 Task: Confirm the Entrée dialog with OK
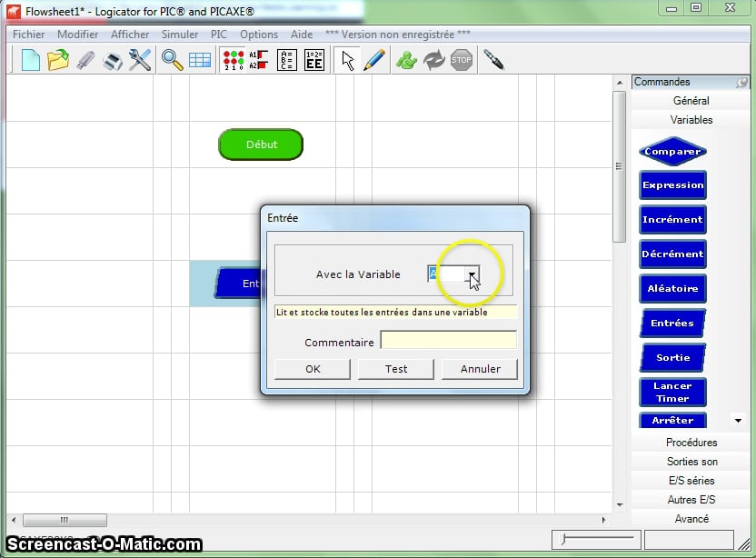click(x=313, y=369)
